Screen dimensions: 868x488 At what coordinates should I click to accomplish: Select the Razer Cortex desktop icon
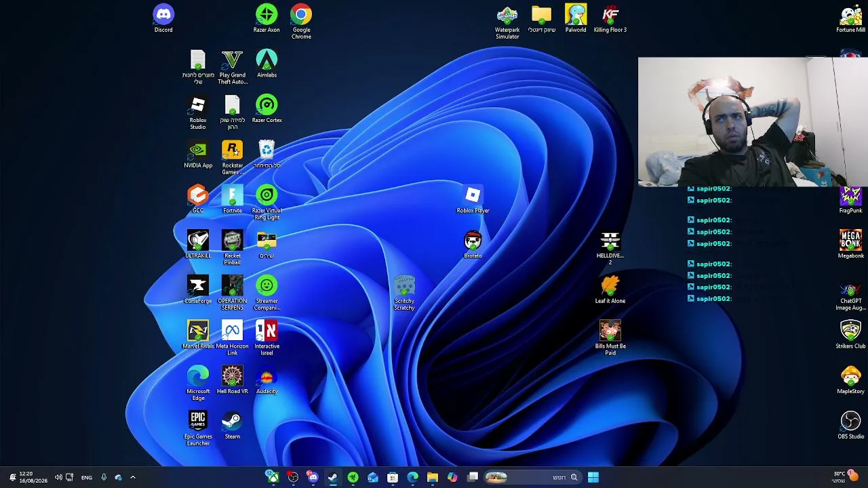point(267,109)
